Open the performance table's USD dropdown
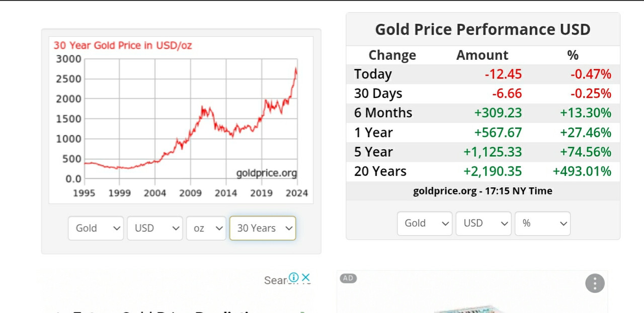The height and width of the screenshot is (313, 644). point(484,223)
